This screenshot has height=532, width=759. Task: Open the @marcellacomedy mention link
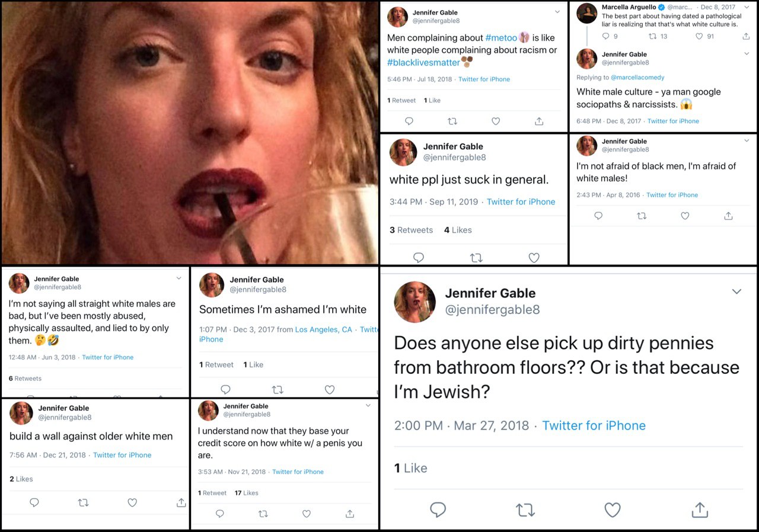pos(637,78)
